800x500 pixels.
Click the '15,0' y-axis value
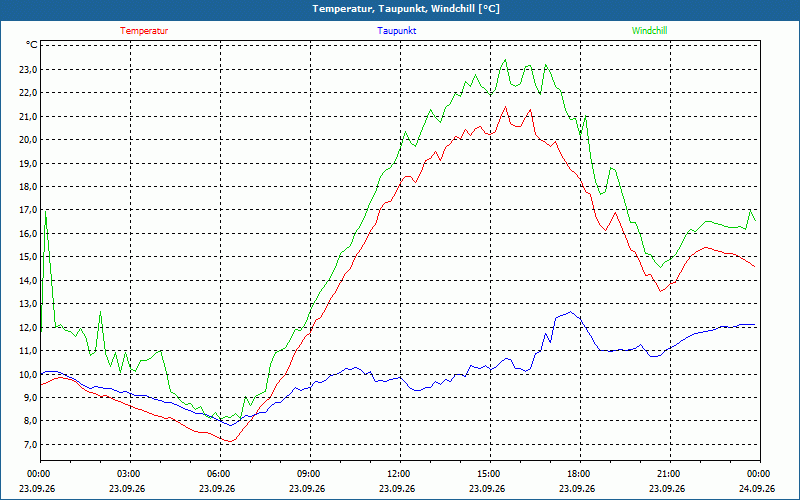28,257
